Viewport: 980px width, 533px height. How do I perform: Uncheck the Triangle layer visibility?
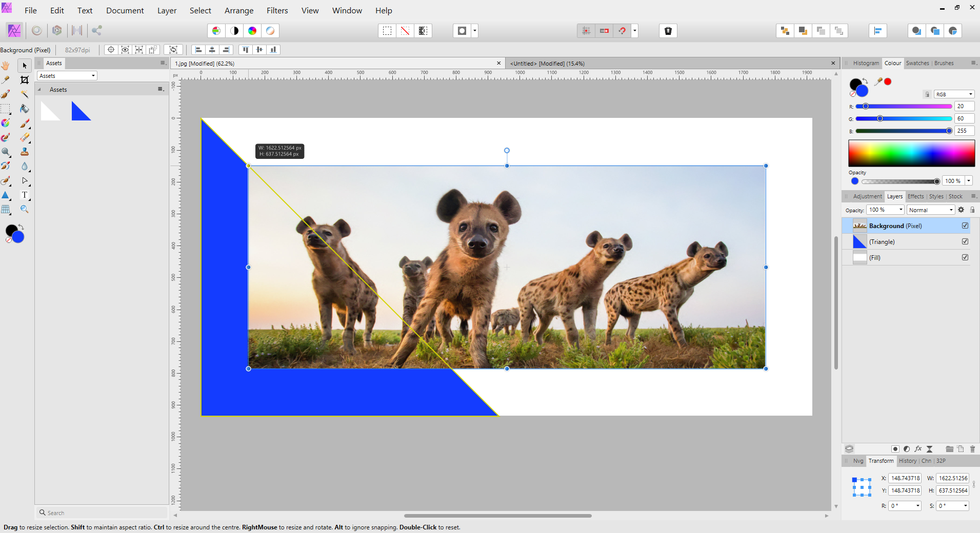click(x=965, y=241)
